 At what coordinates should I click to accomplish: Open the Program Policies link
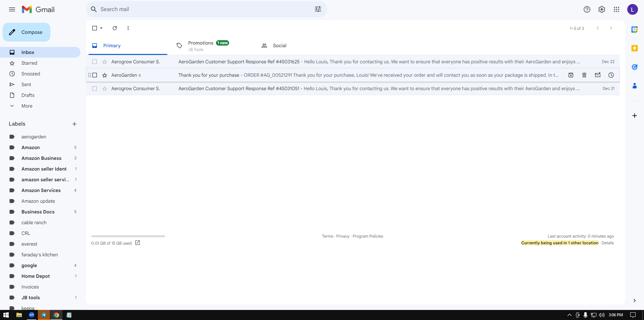[368, 236]
